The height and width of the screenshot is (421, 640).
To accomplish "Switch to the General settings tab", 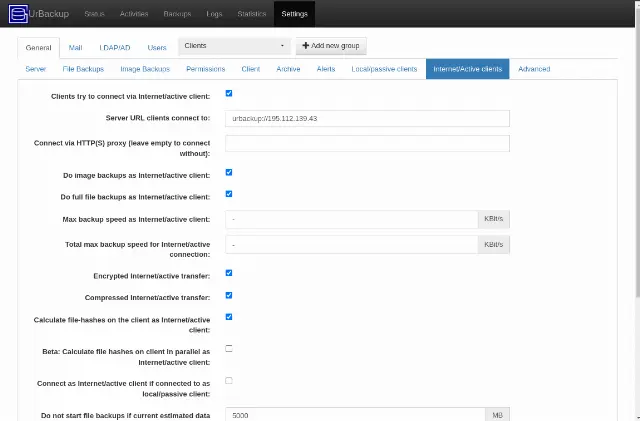I will [38, 48].
